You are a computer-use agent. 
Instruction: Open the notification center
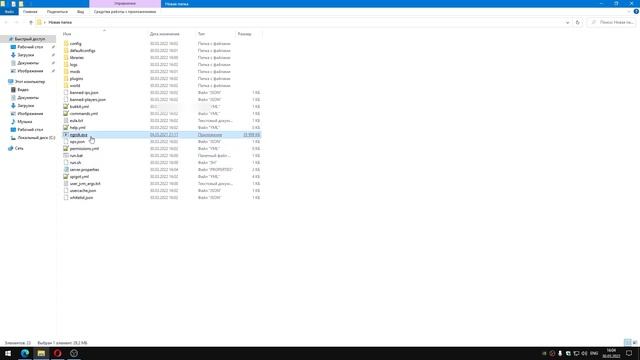[629, 353]
